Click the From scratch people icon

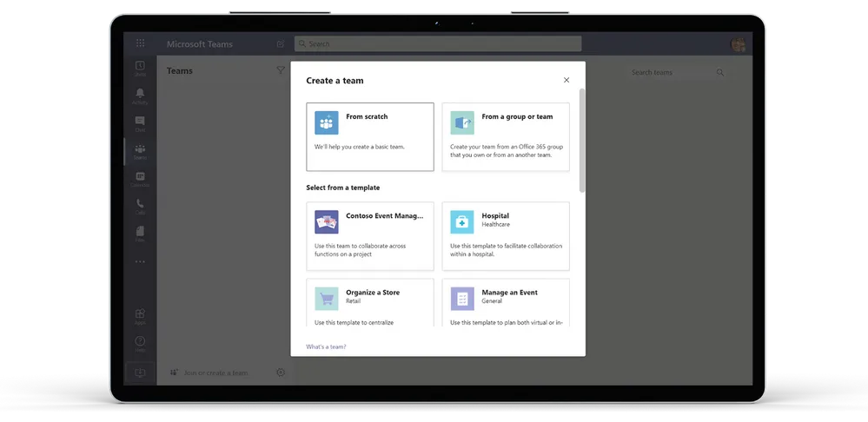click(327, 122)
